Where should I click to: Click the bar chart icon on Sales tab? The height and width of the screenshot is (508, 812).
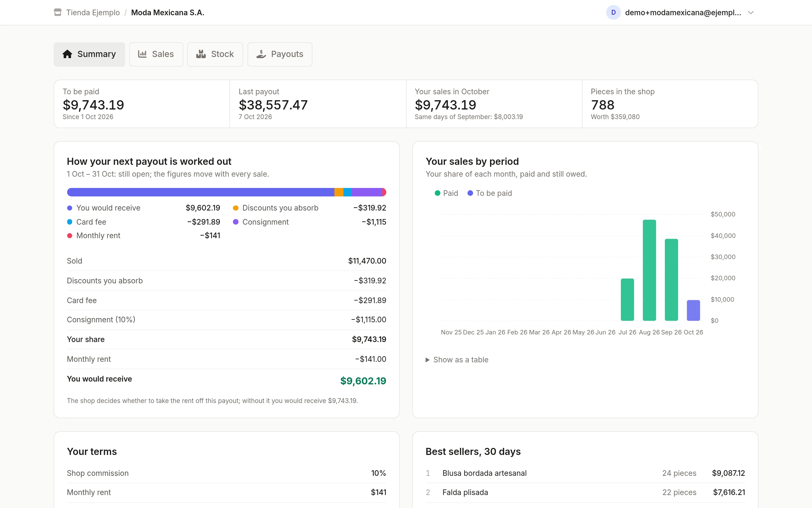click(x=142, y=54)
